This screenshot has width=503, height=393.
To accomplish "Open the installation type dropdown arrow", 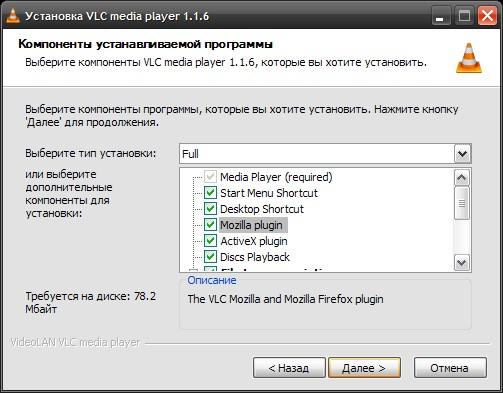I will coord(462,154).
